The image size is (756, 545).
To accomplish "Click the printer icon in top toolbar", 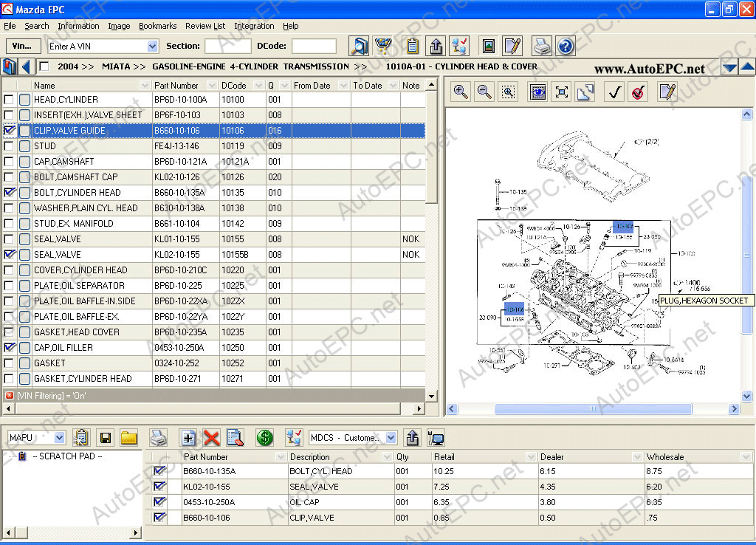I will pos(542,47).
